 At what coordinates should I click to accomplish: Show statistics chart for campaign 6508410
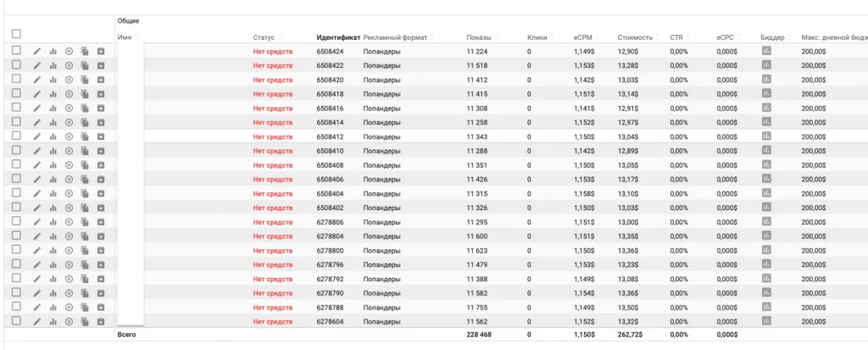point(53,151)
